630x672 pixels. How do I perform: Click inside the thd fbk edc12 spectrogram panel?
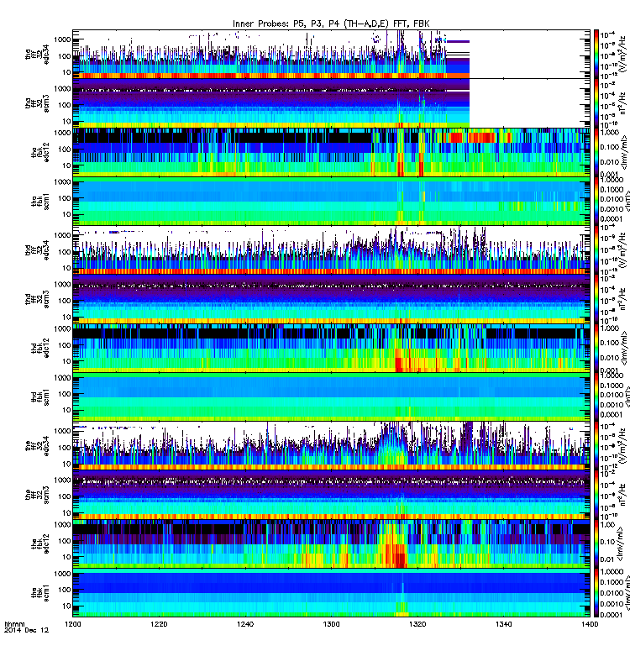[331, 348]
